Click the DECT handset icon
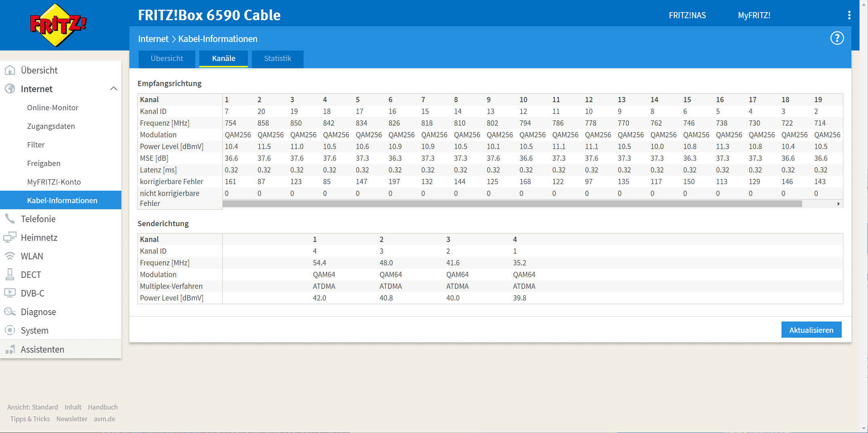This screenshot has height=433, width=868. (10, 275)
